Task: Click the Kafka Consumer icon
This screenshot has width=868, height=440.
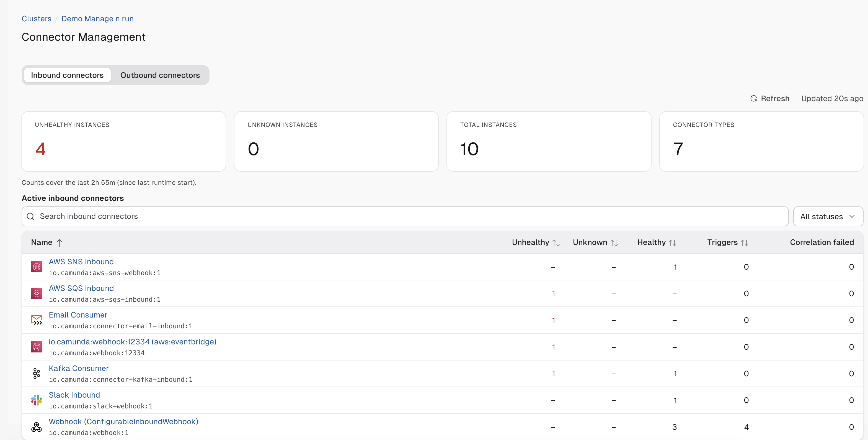Action: 36,374
